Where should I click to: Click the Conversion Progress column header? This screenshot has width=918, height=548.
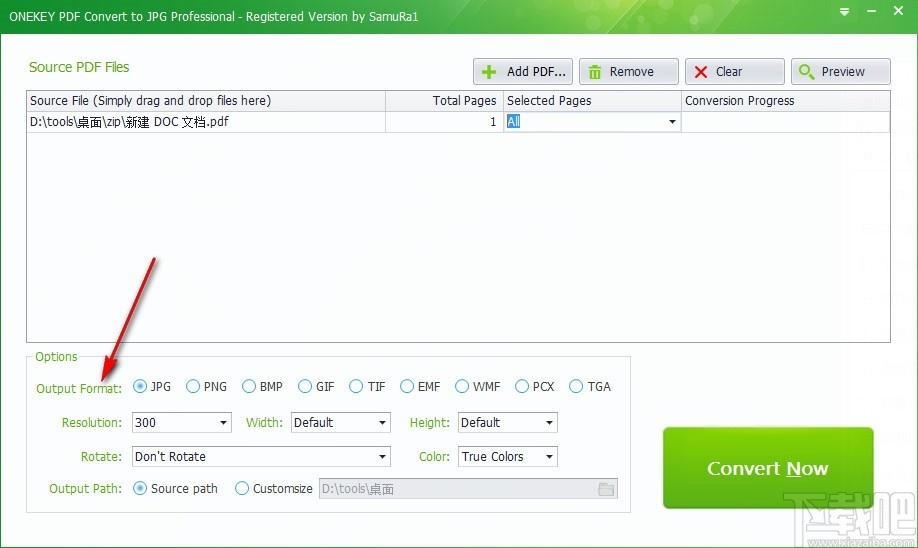[x=786, y=101]
